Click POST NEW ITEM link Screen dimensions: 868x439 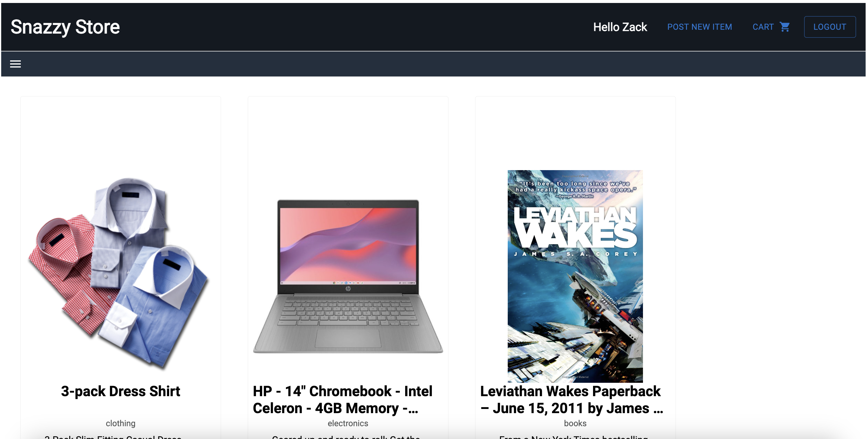tap(699, 27)
